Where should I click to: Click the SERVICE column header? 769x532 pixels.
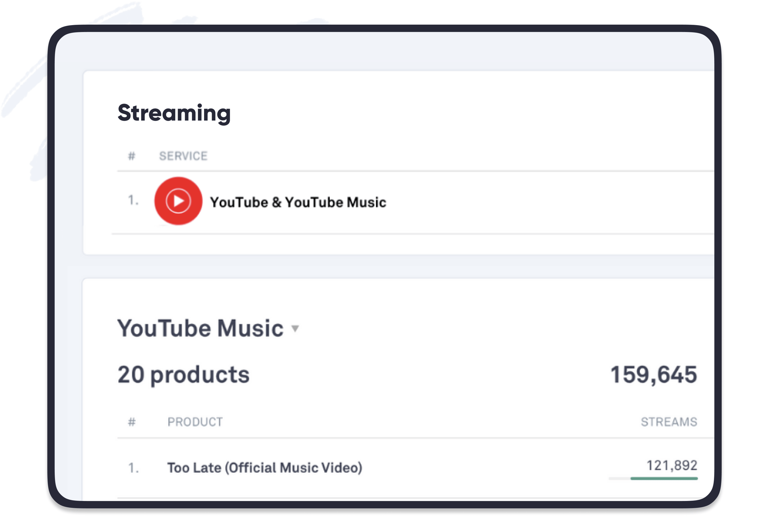(184, 155)
